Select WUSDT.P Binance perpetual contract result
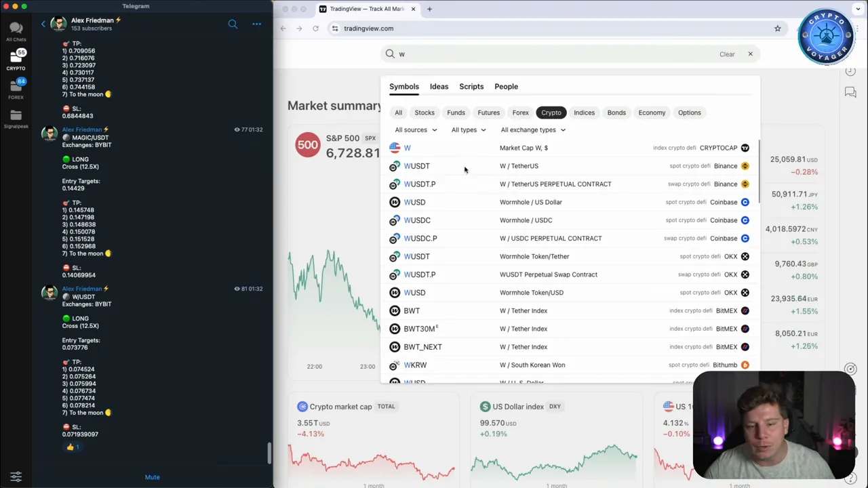 [x=570, y=184]
